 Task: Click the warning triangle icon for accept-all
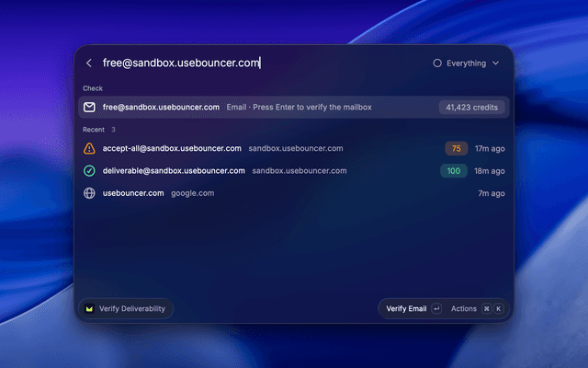pos(89,148)
